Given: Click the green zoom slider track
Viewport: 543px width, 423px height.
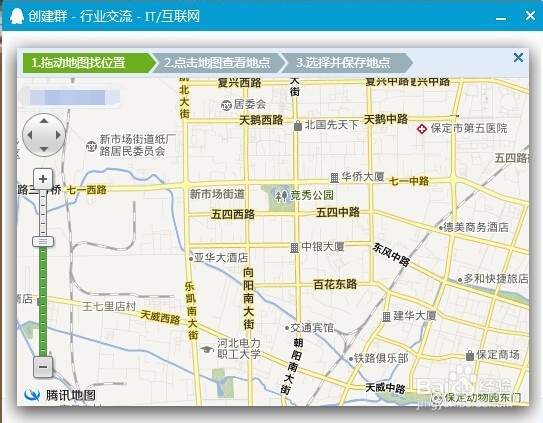Looking at the screenshot, I should (x=43, y=301).
